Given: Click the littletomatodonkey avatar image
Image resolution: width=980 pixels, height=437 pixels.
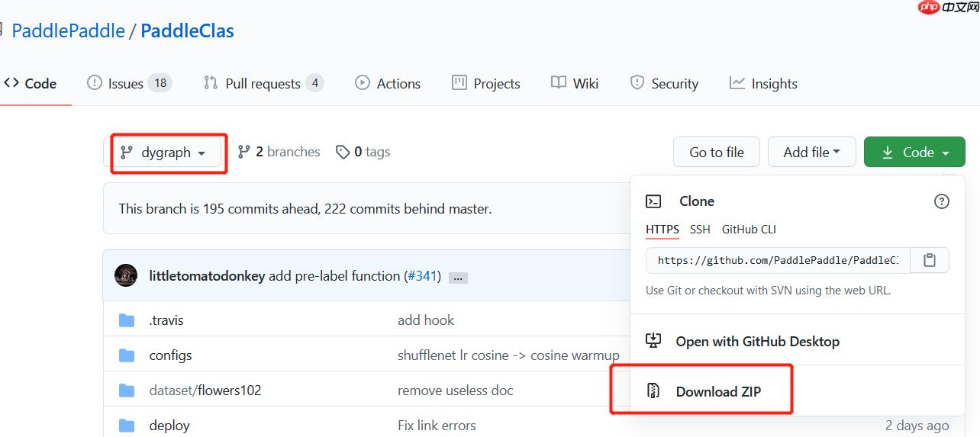Looking at the screenshot, I should point(126,275).
